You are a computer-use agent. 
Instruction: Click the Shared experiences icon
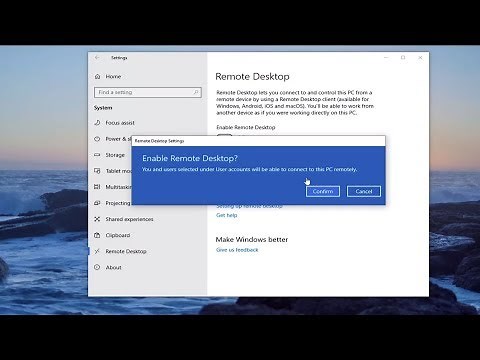[x=97, y=219]
